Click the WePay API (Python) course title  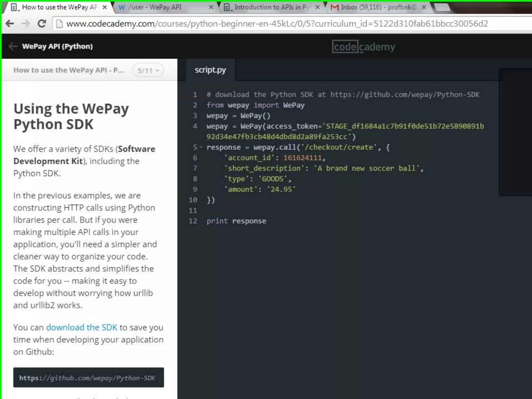tap(57, 46)
